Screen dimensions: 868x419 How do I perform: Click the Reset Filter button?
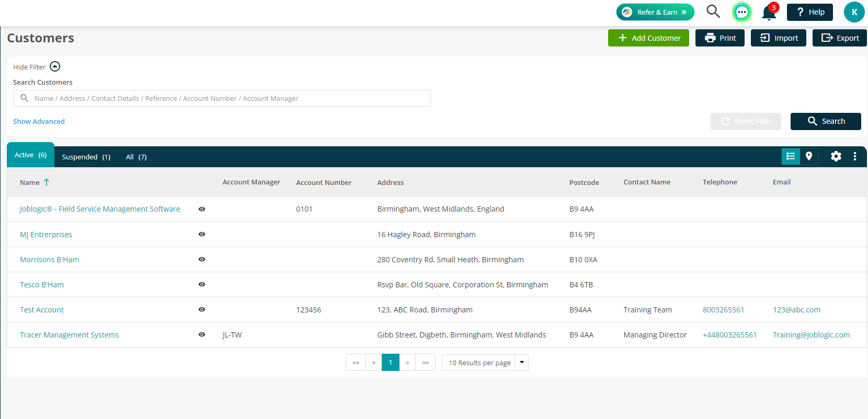tap(746, 121)
